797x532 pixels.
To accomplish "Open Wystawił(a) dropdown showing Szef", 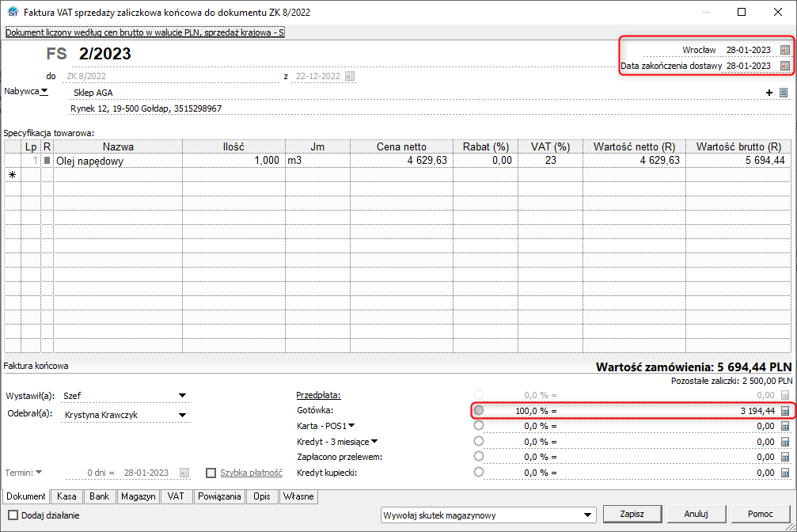I will (x=183, y=395).
